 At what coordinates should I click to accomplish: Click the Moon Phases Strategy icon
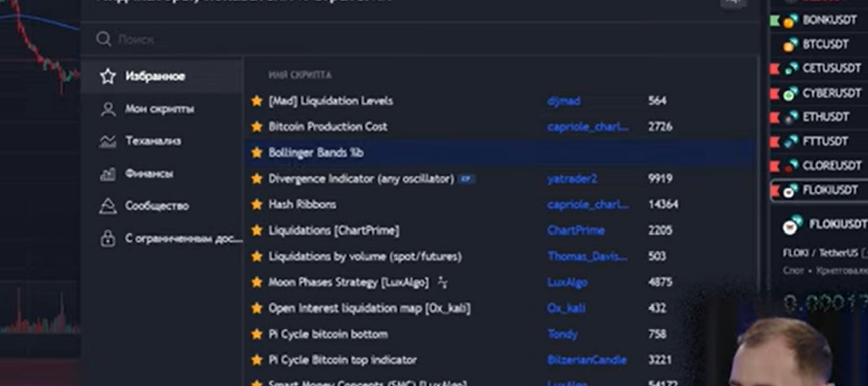442,282
